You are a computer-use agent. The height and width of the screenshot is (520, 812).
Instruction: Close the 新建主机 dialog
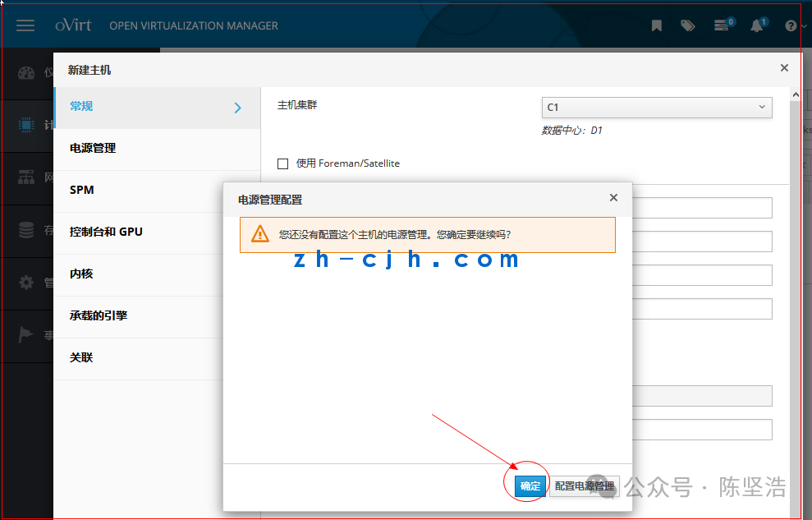[x=784, y=68]
